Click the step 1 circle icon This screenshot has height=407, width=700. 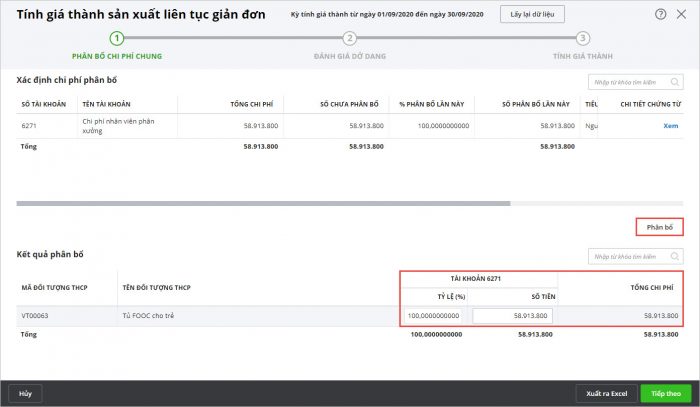117,38
